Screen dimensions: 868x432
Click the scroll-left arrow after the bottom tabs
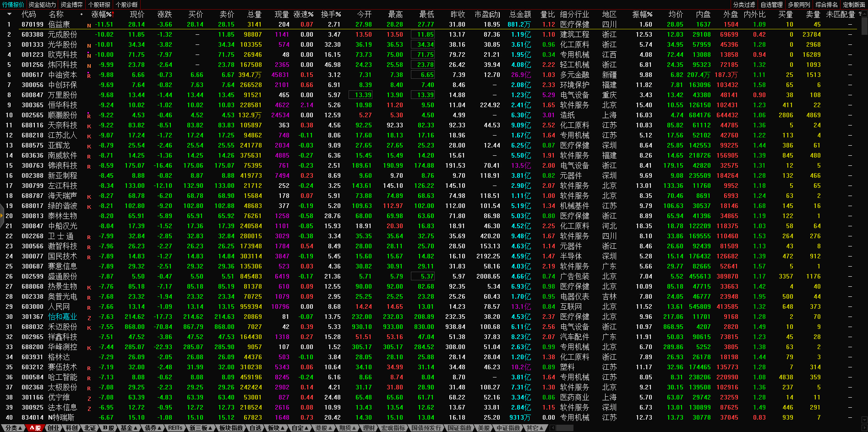tap(552, 428)
